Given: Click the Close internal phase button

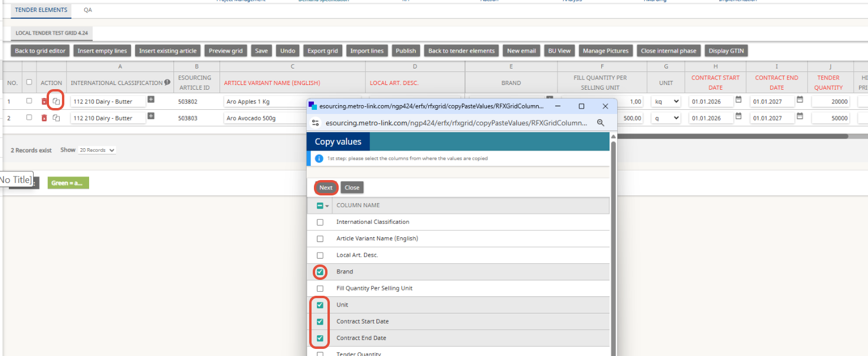Looking at the screenshot, I should 669,51.
